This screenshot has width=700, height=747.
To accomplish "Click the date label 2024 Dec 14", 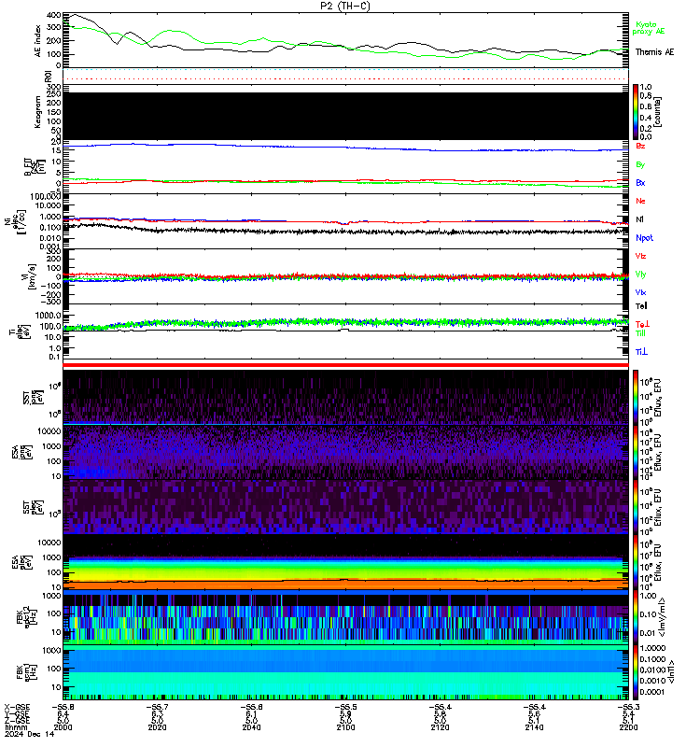I will pyautogui.click(x=30, y=734).
